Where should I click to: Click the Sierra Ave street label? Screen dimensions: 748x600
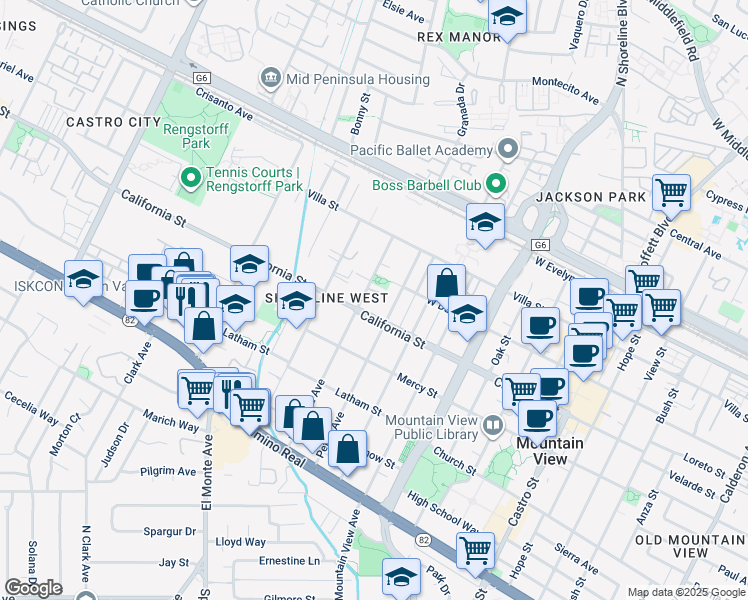pos(576,558)
